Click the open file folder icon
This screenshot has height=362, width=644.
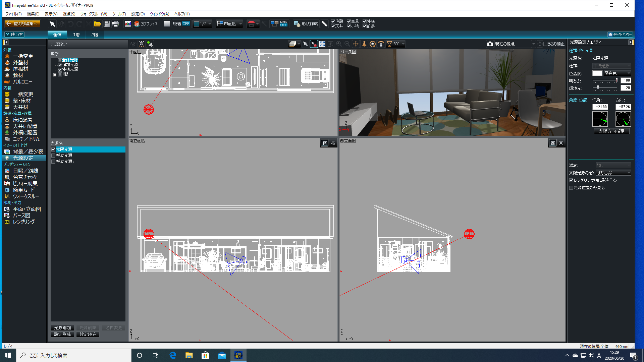point(97,24)
